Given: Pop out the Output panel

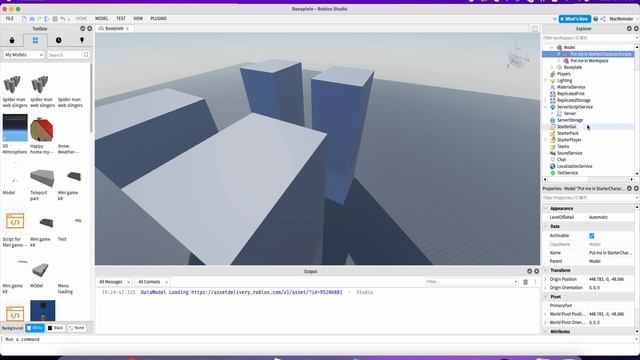Looking at the screenshot, I should tap(529, 271).
